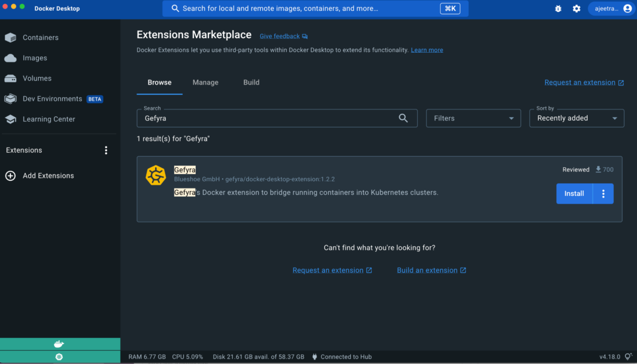Open the Filters dropdown

click(473, 118)
